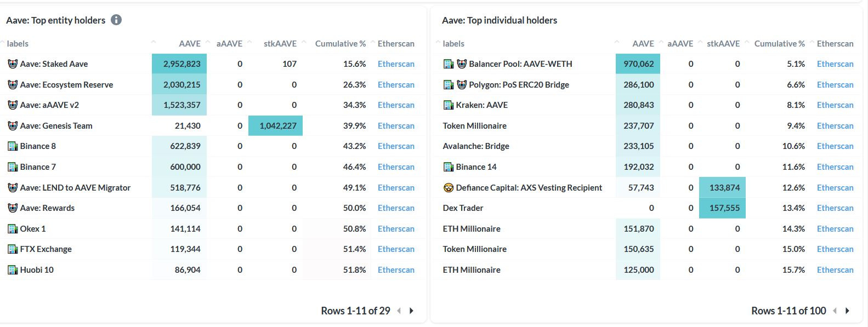Click the Polygon: PoS ERC20 Bridge label

(x=519, y=84)
